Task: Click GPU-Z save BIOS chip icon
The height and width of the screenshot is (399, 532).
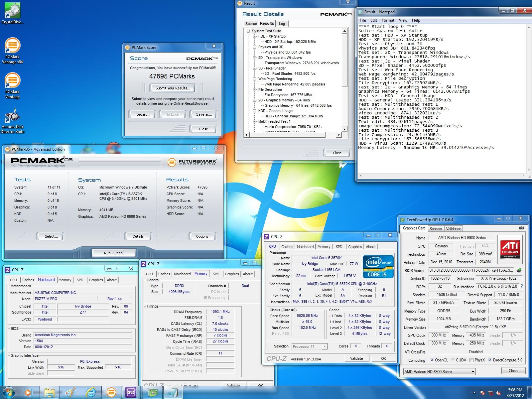Action: click(x=519, y=270)
